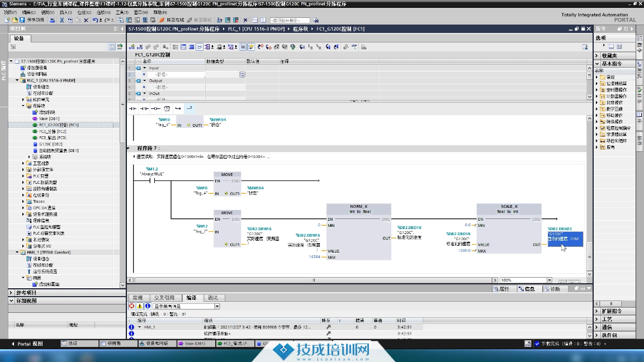Show errors filter icon in compile panel
The image size is (644, 362).
(x=131, y=306)
